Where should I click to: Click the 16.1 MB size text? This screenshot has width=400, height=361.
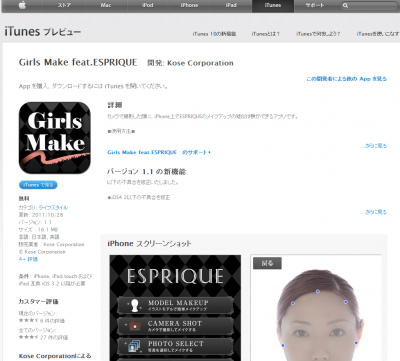48,230
